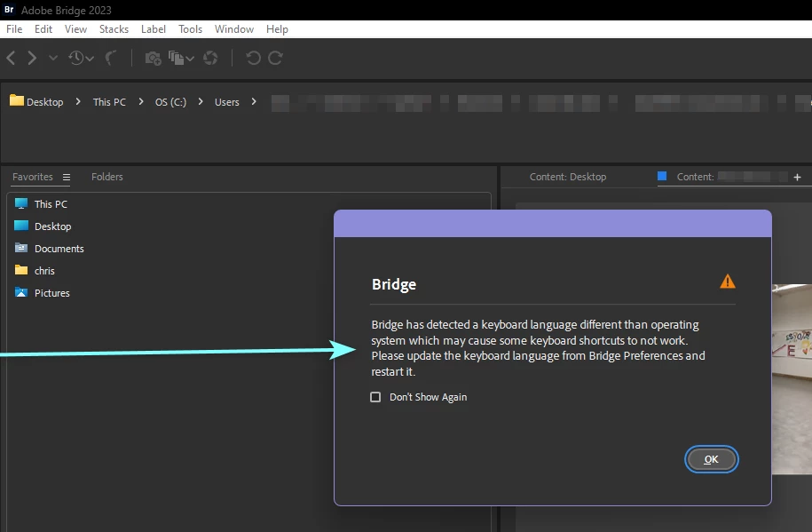This screenshot has width=812, height=532.
Task: Click Users in the path breadcrumb
Action: click(x=227, y=102)
